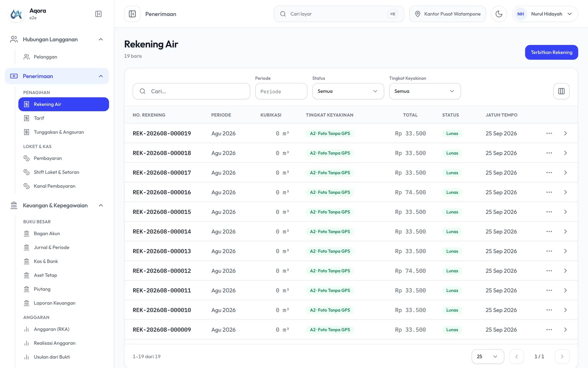This screenshot has height=368, width=588.
Task: Open Pembayaran menu item
Action: (x=64, y=158)
